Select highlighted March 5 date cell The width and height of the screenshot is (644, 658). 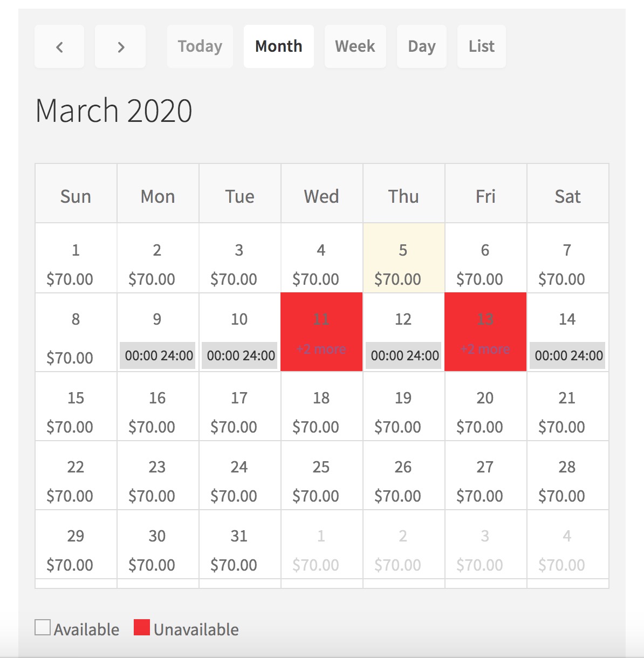tap(403, 258)
